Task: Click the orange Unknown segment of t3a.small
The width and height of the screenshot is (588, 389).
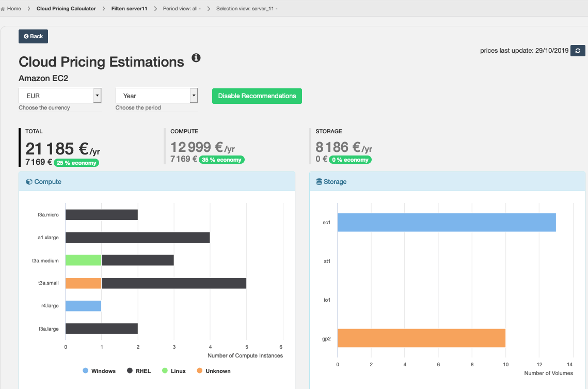Action: pos(83,283)
